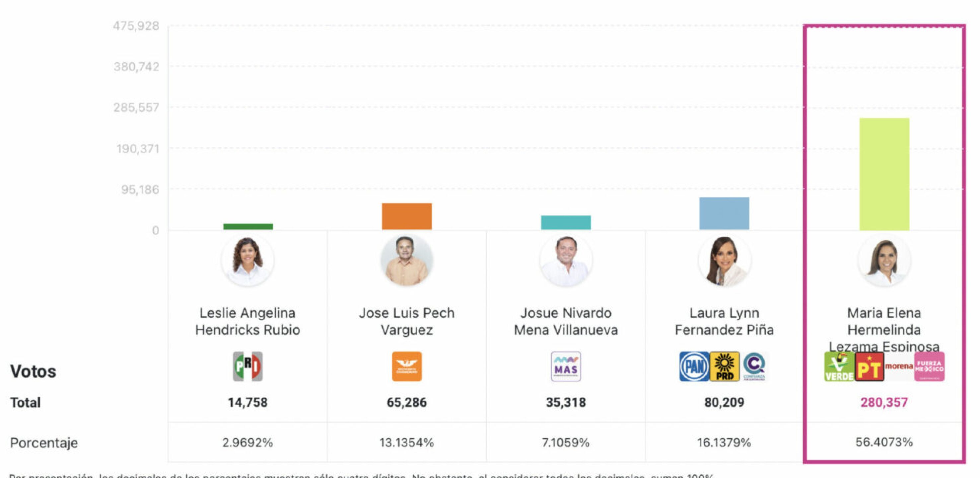Click Laura Lynn Fernandez Piña's photo
980x478 pixels.
click(x=724, y=261)
